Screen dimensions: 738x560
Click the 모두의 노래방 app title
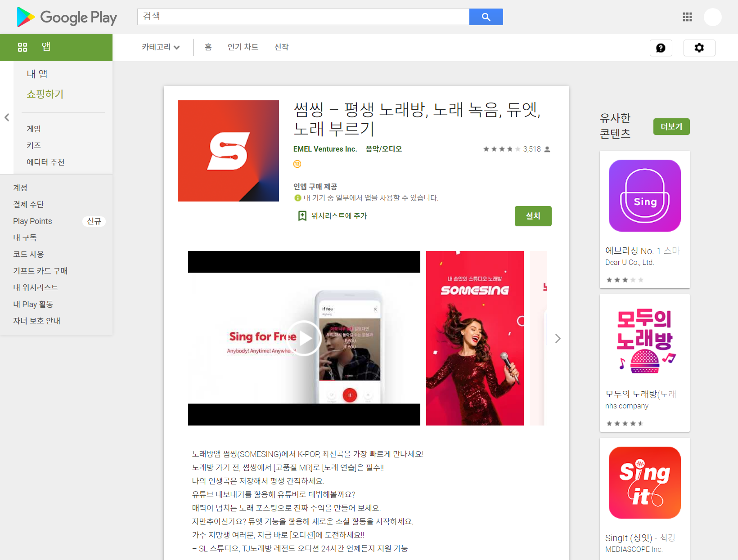(641, 394)
